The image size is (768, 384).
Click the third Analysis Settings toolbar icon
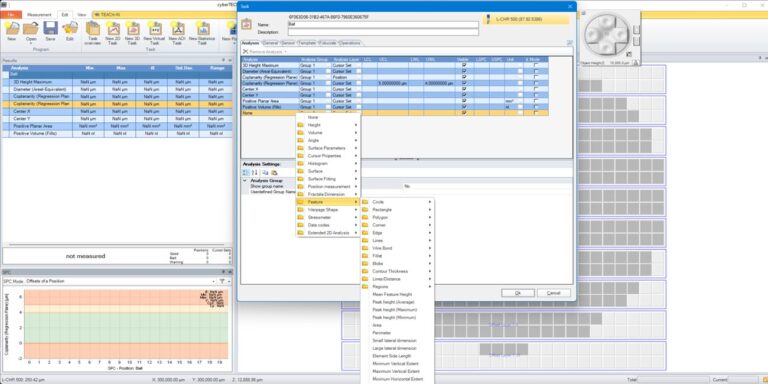[265, 172]
